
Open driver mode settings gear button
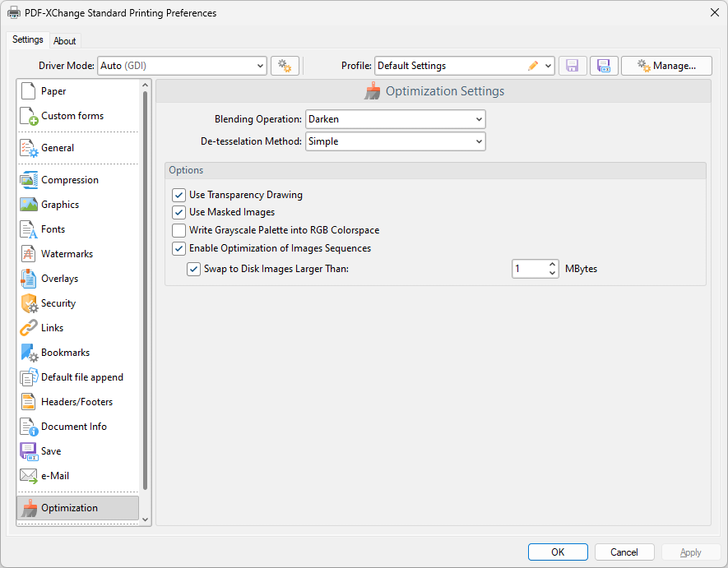pos(285,66)
